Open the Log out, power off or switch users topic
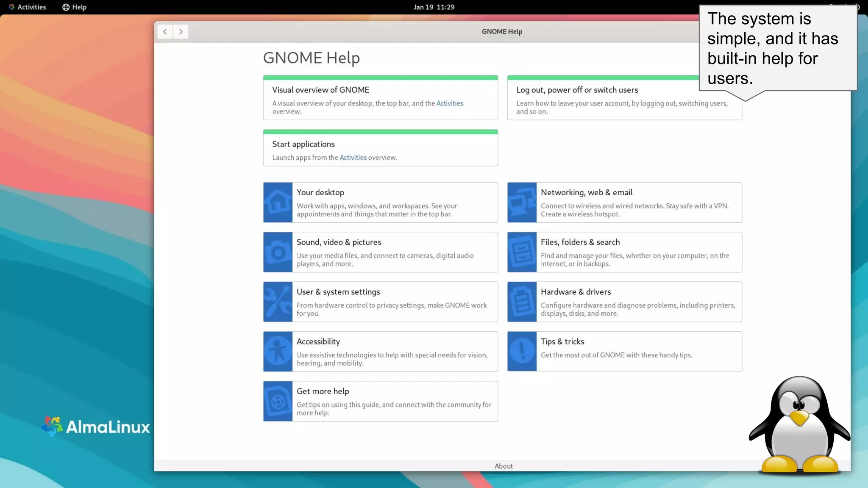This screenshot has height=488, width=868. click(x=577, y=90)
